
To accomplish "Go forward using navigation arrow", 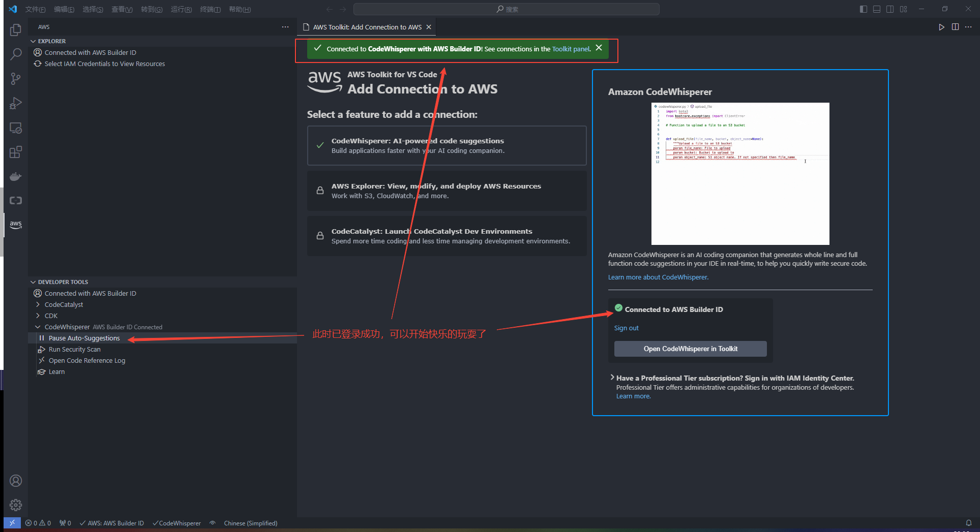I will 343,9.
